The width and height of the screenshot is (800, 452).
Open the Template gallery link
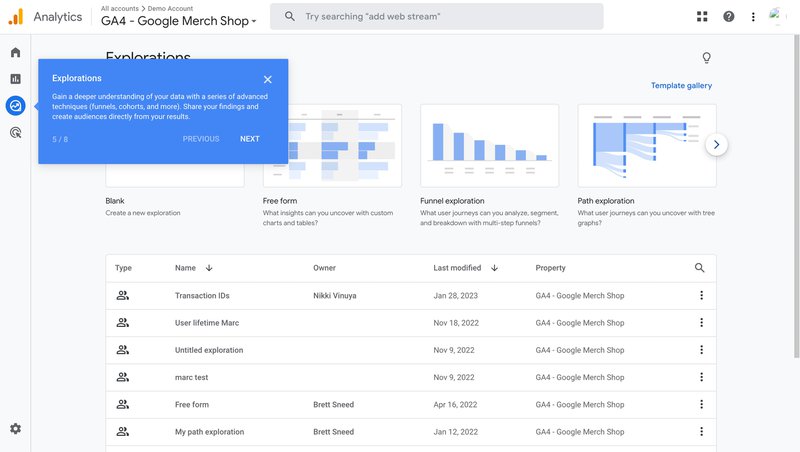[x=681, y=86]
